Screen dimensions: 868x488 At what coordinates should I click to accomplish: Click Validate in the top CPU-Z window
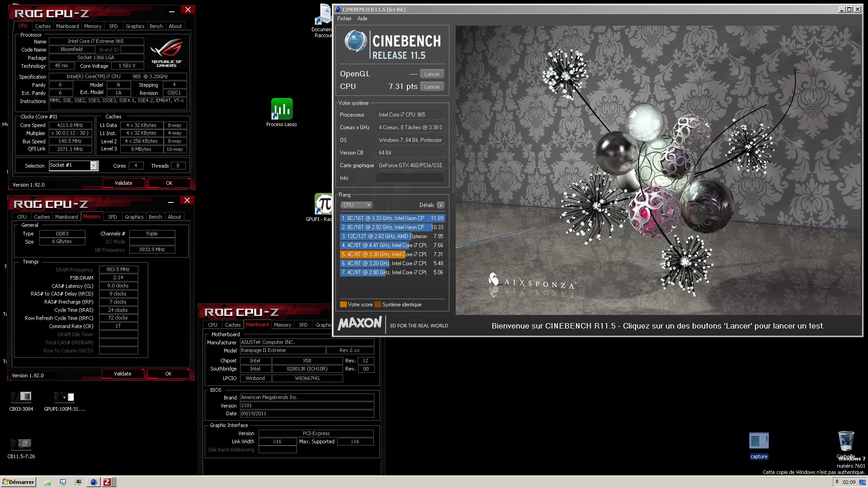123,183
